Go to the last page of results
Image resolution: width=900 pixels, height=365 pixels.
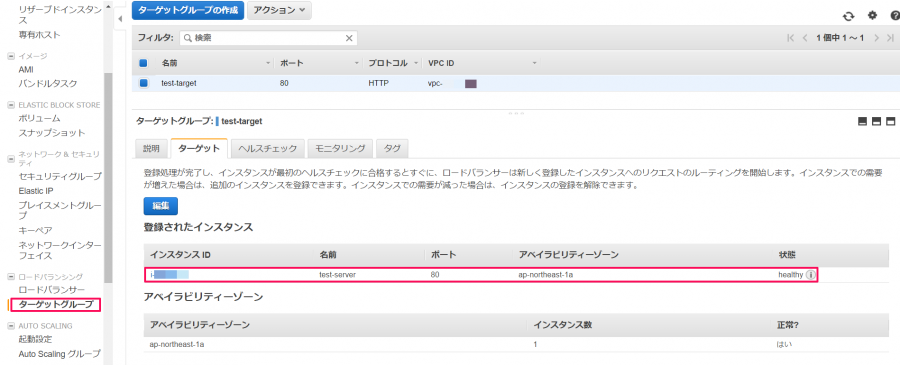(x=890, y=38)
